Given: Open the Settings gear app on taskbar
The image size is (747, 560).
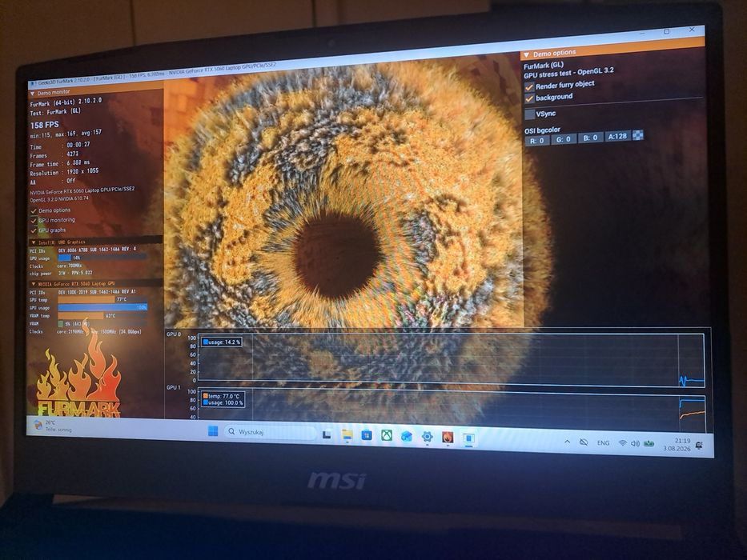Looking at the screenshot, I should (x=428, y=437).
